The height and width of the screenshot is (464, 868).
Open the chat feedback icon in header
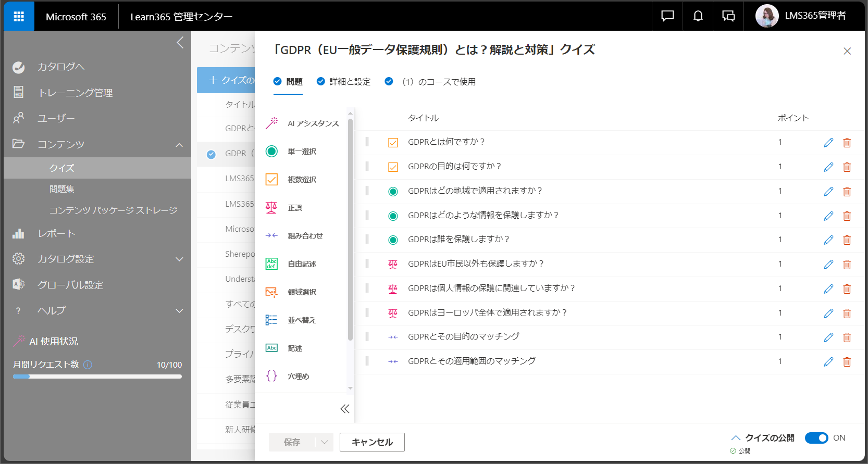pyautogui.click(x=667, y=16)
